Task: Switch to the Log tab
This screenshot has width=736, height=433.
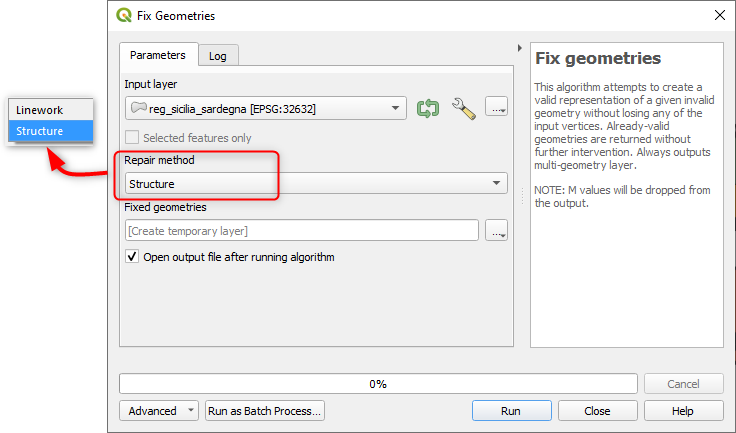Action: pyautogui.click(x=217, y=56)
